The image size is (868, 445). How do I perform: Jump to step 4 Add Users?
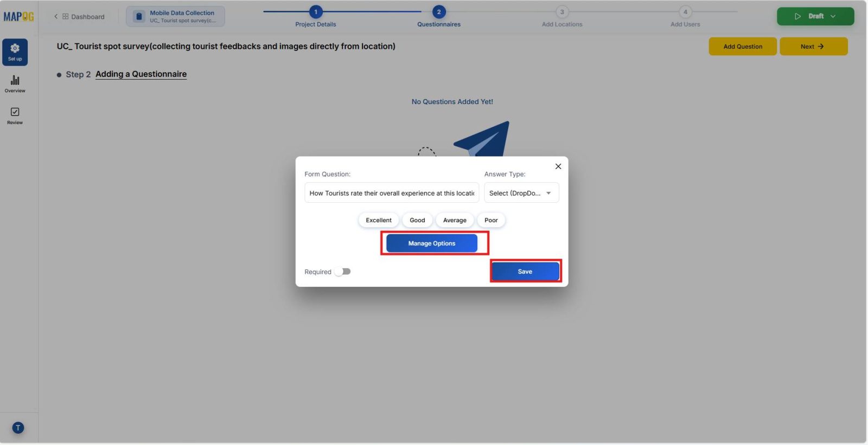click(x=685, y=12)
